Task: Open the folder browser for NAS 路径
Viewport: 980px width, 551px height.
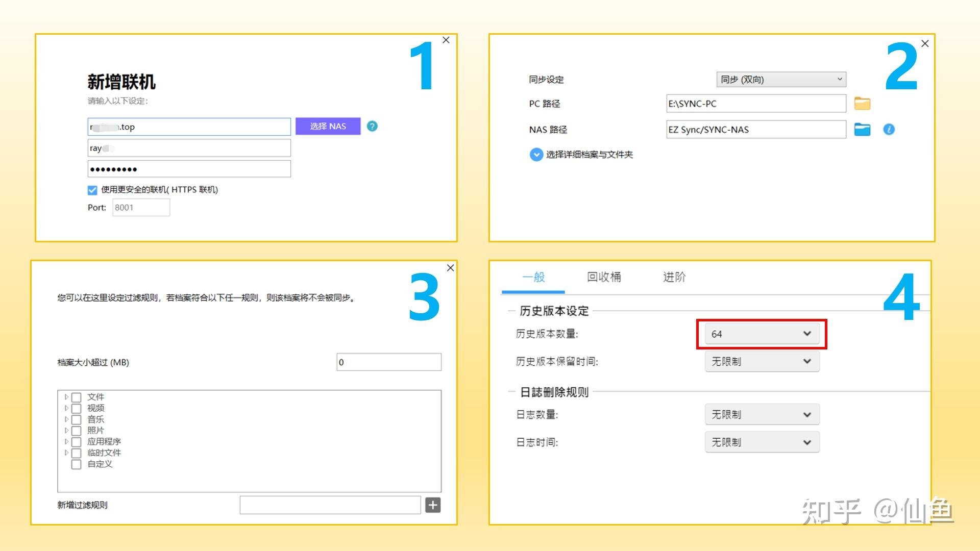Action: (x=863, y=129)
